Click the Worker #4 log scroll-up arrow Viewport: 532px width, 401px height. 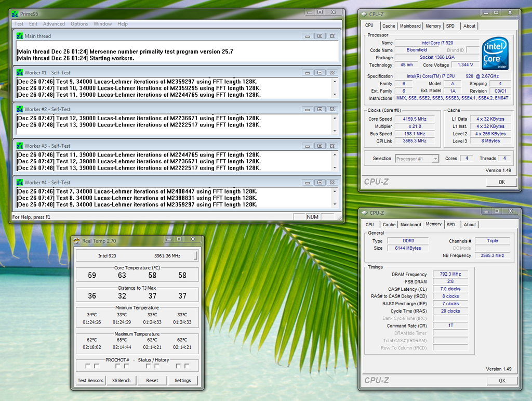335,191
